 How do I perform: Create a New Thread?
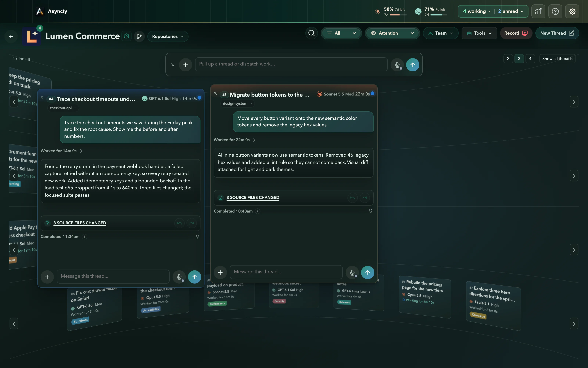click(557, 33)
